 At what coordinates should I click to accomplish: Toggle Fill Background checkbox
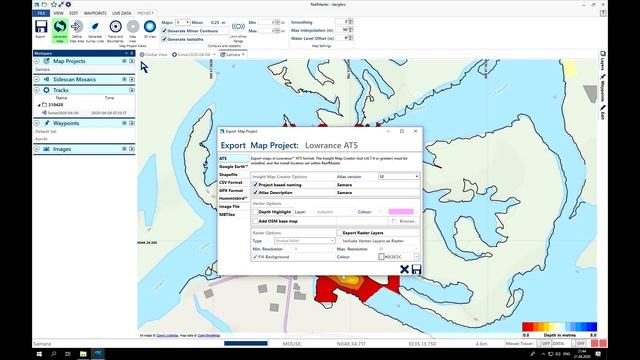pos(256,257)
